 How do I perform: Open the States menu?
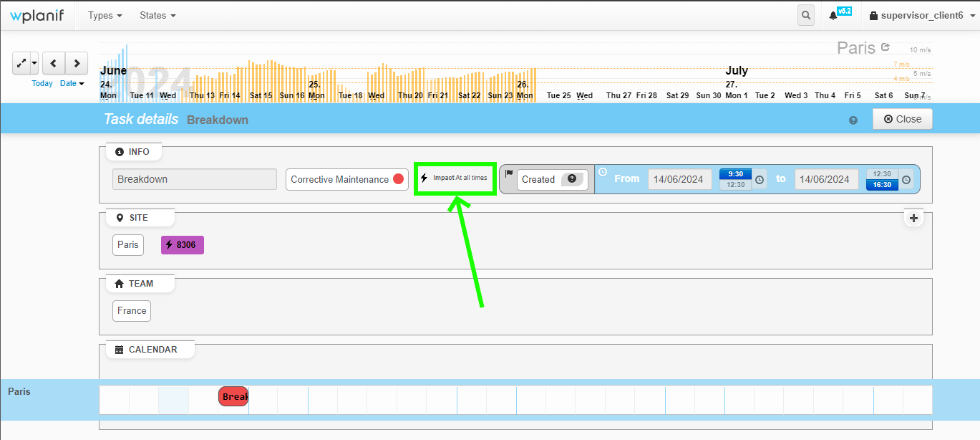coord(156,15)
